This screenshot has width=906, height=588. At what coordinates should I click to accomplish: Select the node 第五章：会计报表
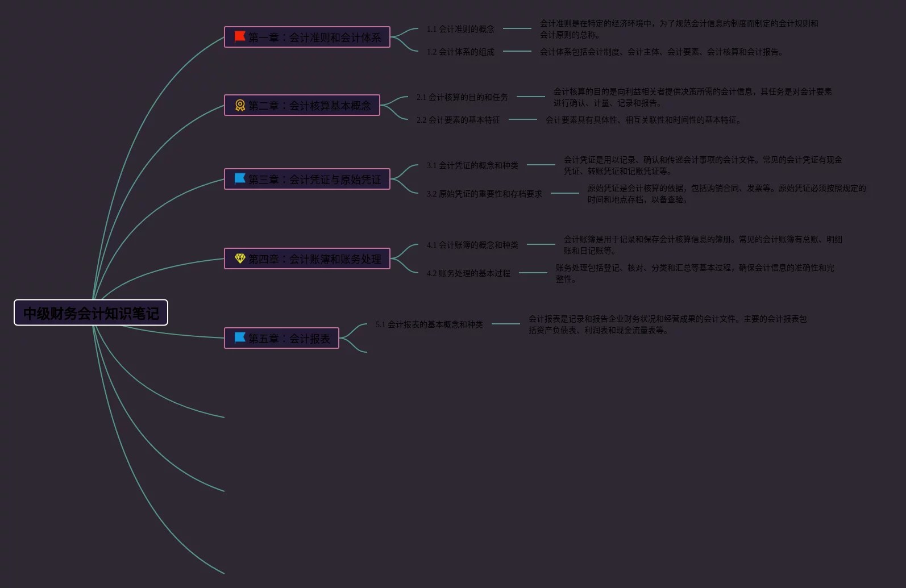coord(289,339)
